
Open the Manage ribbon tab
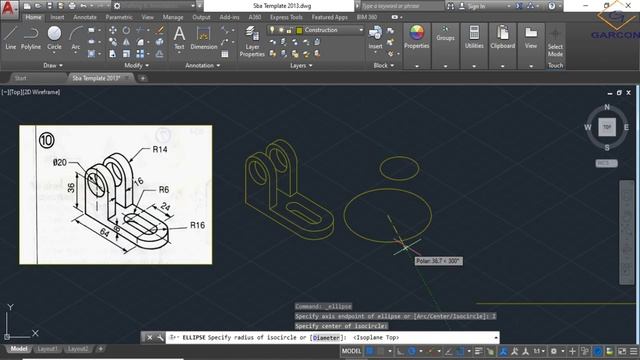pos(173,17)
